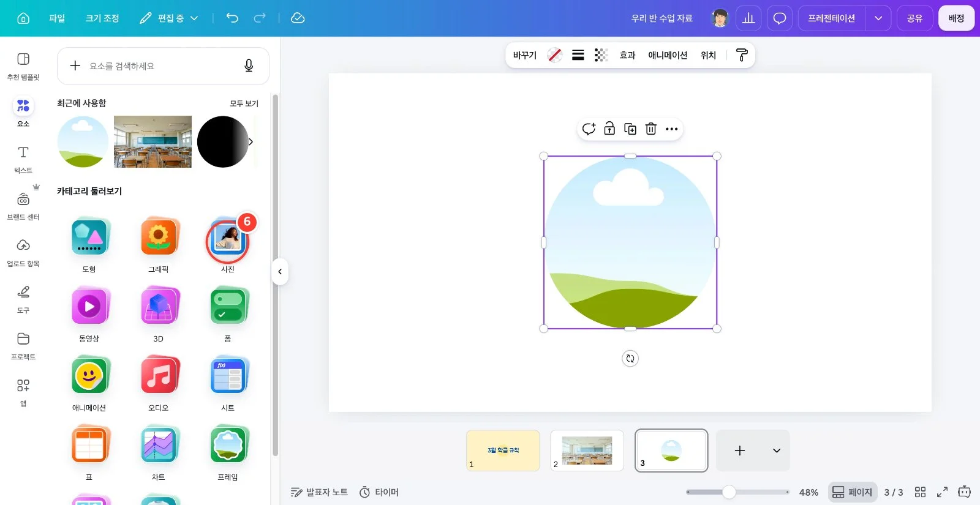Screen dimensions: 980x505
Task: Open the 크기 조정 menu
Action: point(102,18)
